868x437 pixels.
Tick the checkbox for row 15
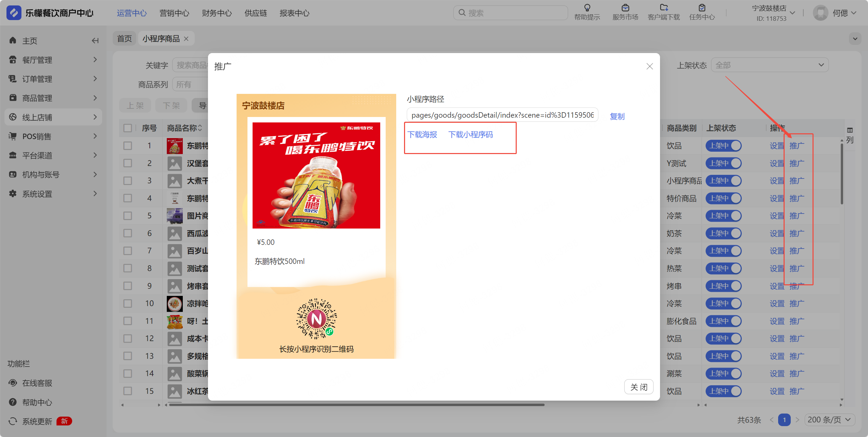(x=128, y=391)
